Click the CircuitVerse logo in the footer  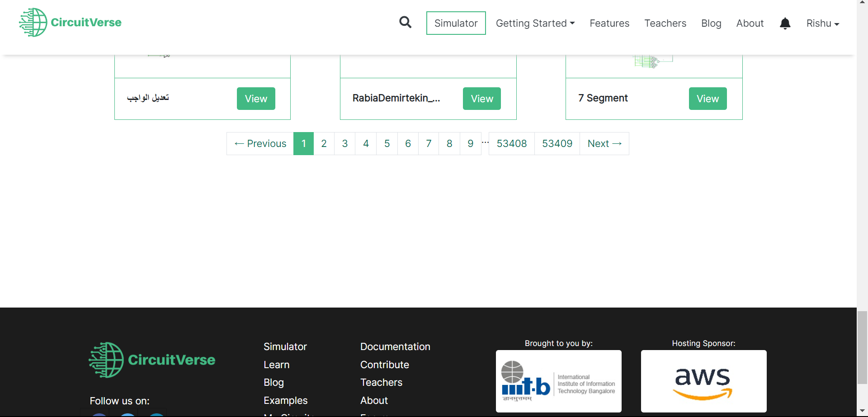coord(152,360)
